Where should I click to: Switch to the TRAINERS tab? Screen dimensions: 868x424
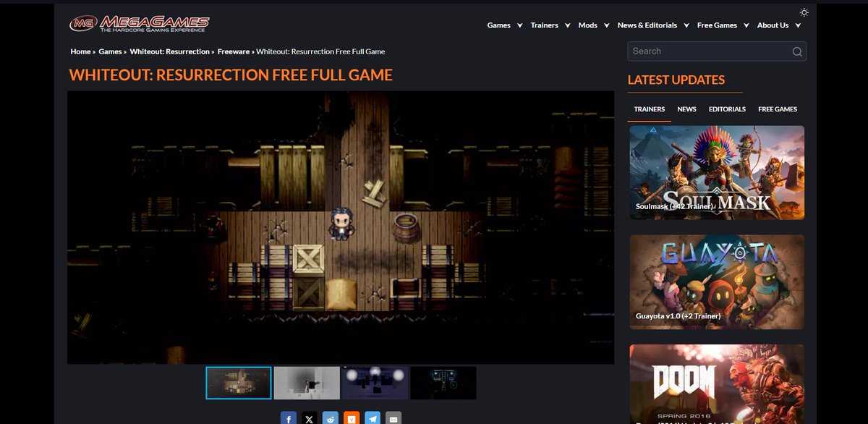[x=650, y=109]
